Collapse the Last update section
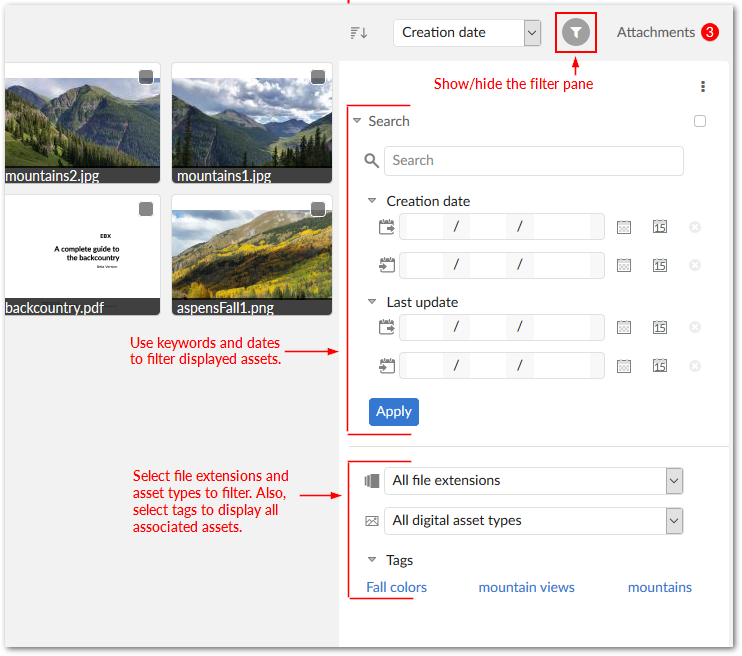Screen dimensions: 742x656 372,301
